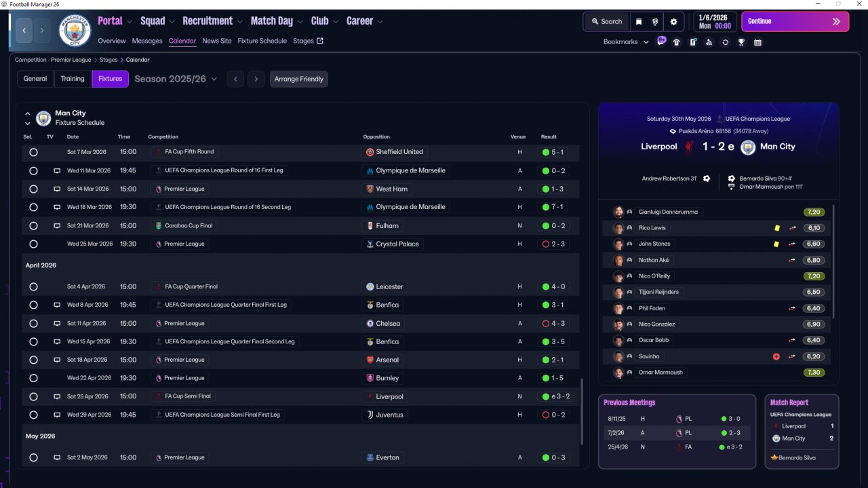Select the Leicester FA Cup Quarter Final radio button
The image size is (868, 488).
click(33, 287)
